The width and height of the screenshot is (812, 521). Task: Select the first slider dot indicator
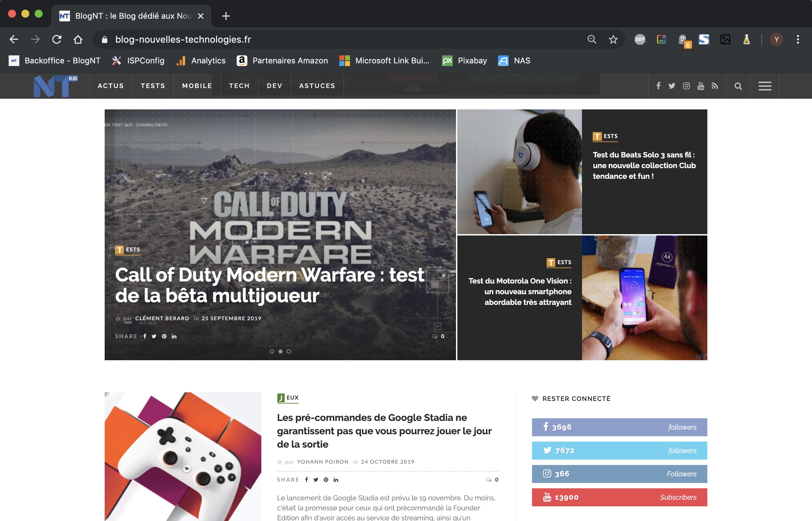272,352
